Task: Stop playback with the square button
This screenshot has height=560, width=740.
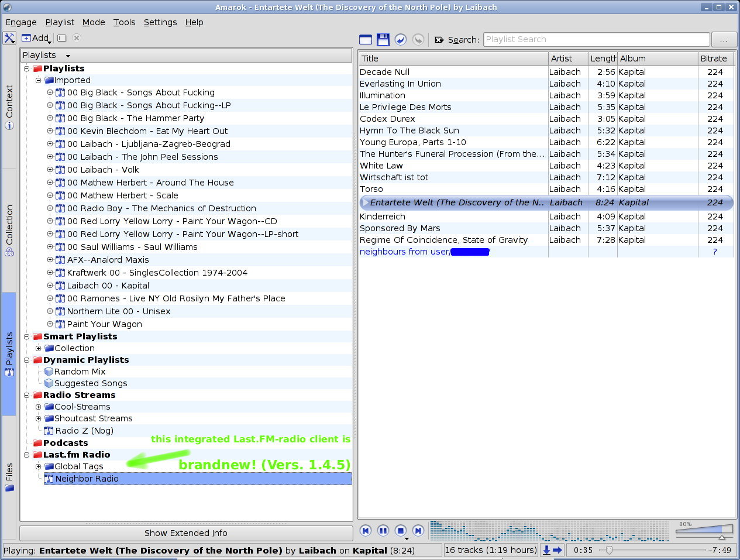Action: [x=401, y=531]
